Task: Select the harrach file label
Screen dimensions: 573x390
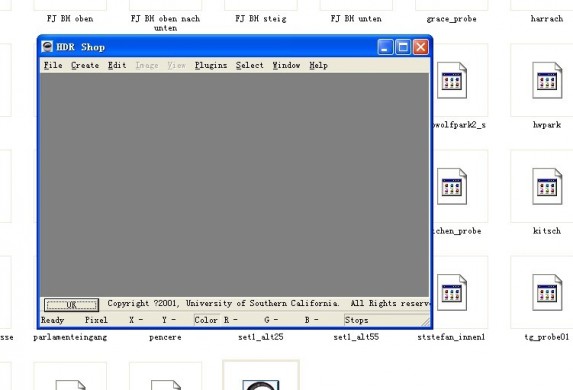Action: pyautogui.click(x=547, y=18)
